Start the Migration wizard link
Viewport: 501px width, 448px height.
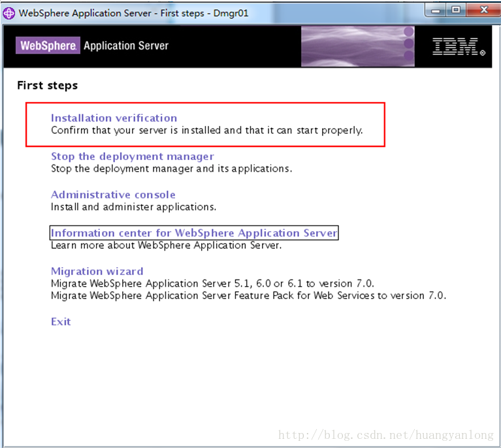point(97,271)
